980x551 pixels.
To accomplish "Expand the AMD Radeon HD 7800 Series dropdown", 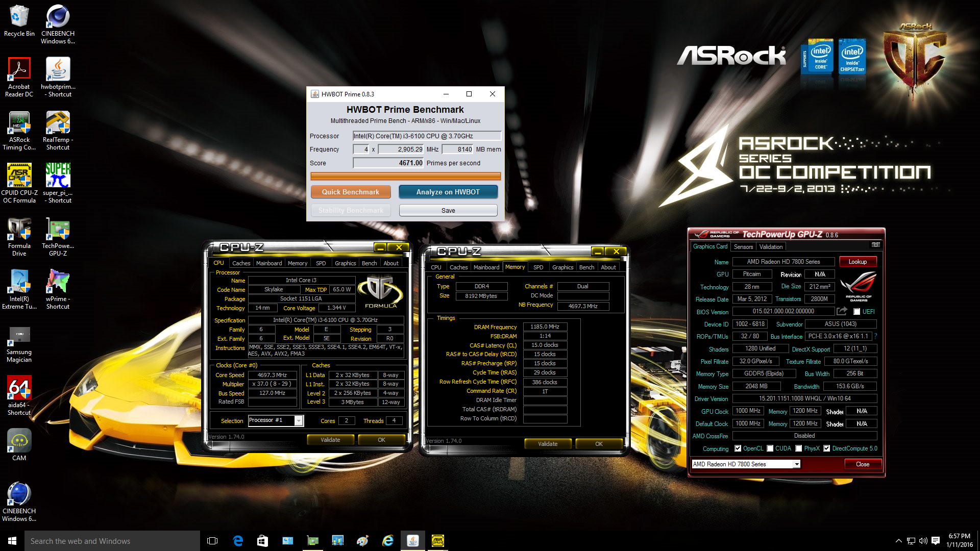I will (x=796, y=464).
